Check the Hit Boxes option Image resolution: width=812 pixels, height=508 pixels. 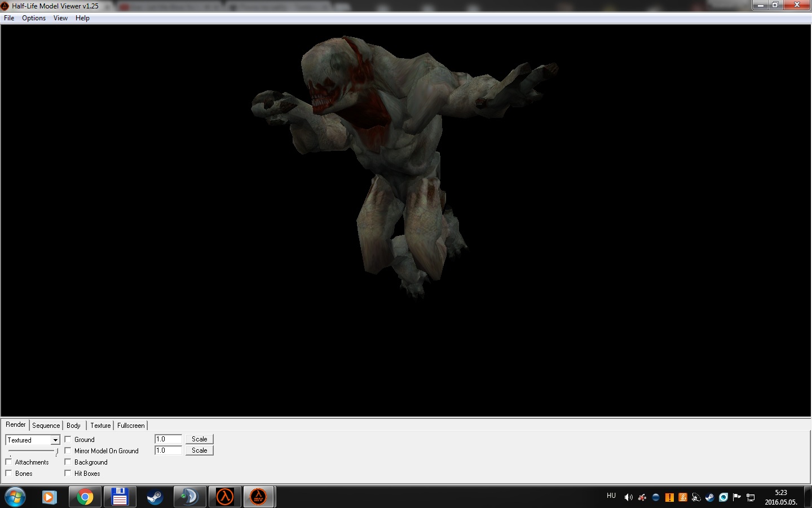68,473
